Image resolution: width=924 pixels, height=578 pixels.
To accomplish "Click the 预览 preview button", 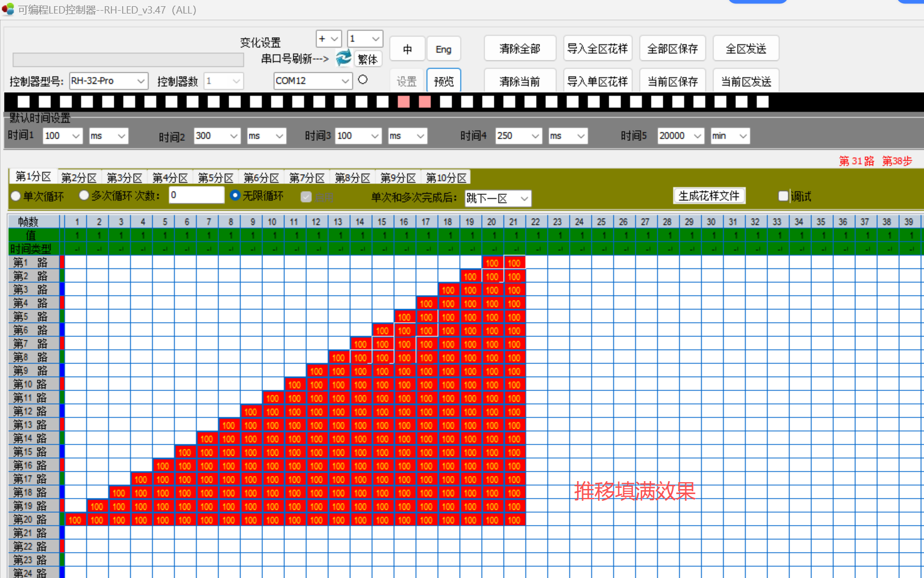I will [x=443, y=80].
